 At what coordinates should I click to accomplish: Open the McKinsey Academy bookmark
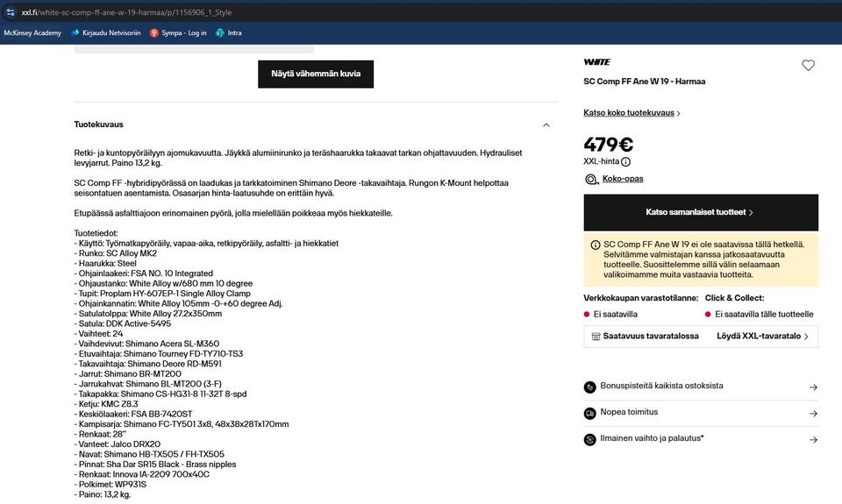[x=32, y=32]
